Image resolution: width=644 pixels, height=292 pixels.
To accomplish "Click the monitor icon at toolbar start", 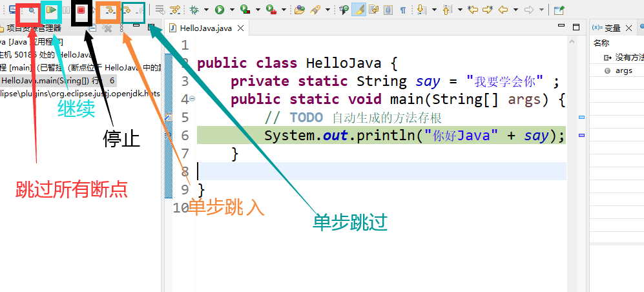I will point(13,10).
